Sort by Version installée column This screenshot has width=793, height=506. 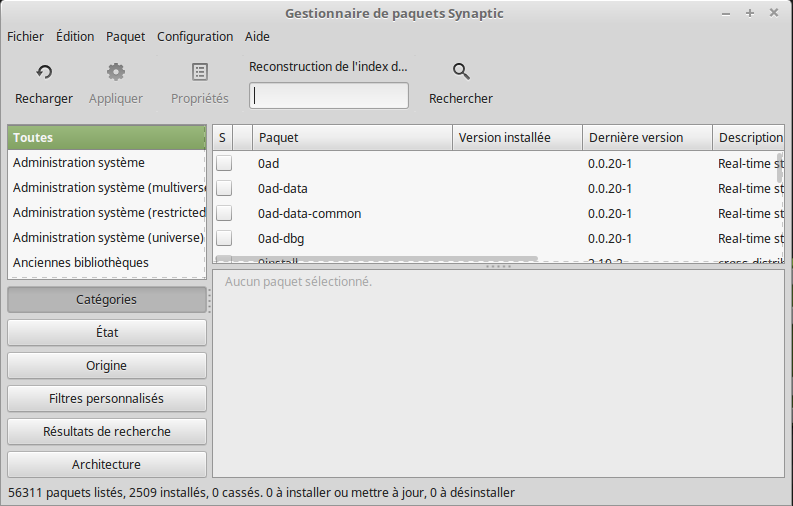click(x=517, y=137)
